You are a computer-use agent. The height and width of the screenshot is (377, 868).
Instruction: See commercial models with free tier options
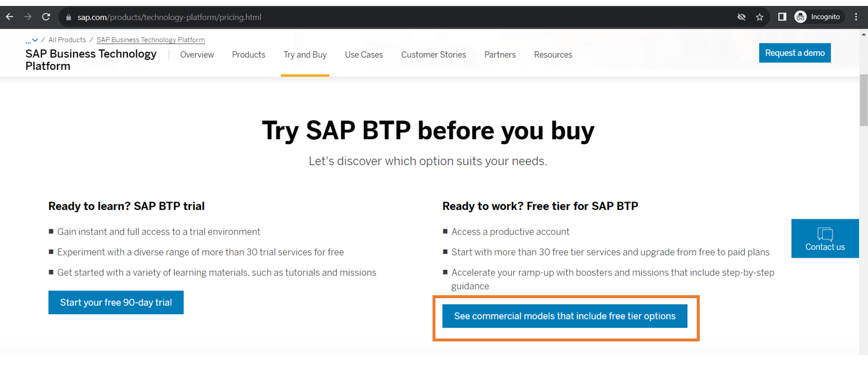click(x=565, y=316)
